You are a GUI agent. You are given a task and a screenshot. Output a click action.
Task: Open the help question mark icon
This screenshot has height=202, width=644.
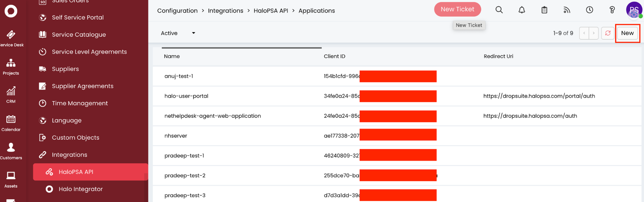(612, 10)
